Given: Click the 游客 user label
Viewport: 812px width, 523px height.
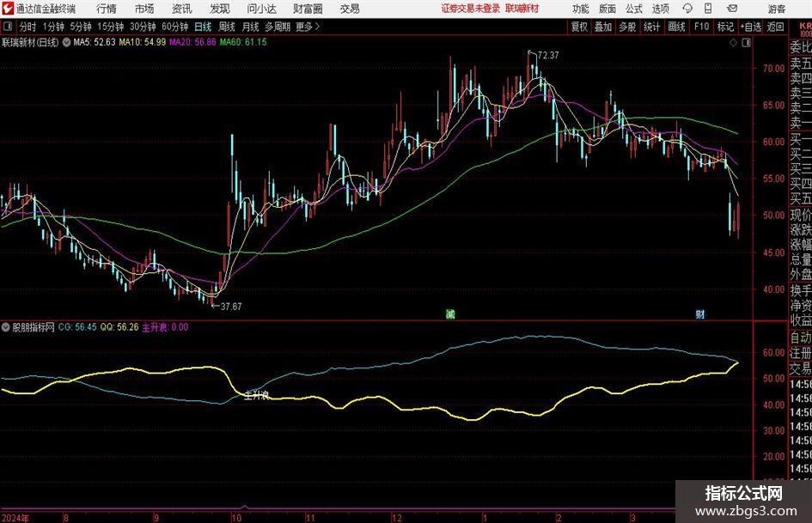Looking at the screenshot, I should (776, 9).
